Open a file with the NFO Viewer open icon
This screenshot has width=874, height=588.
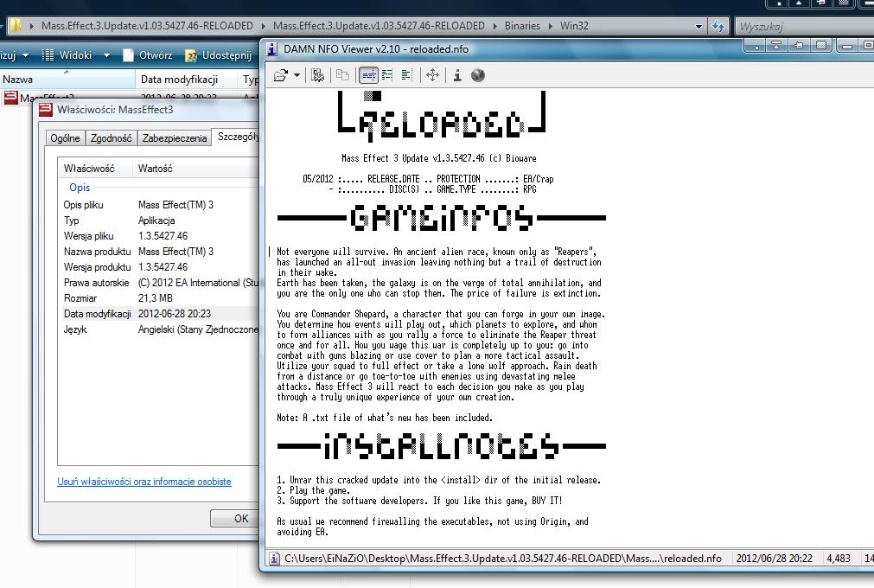click(x=281, y=75)
